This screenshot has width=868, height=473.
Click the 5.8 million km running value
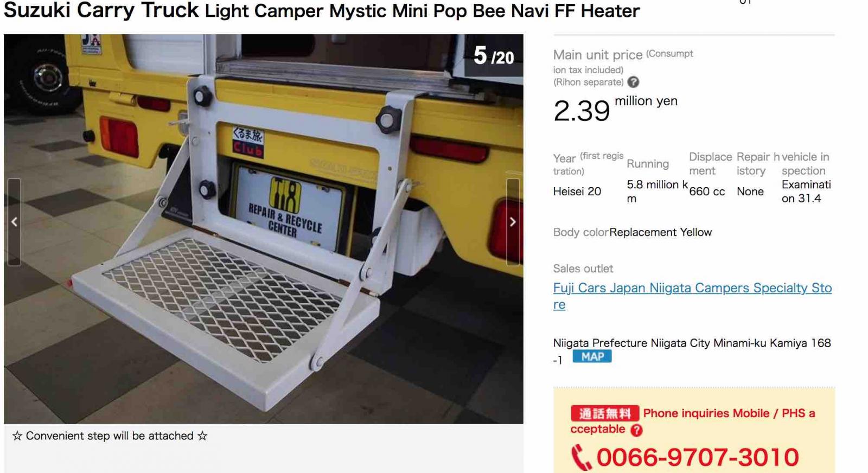657,191
